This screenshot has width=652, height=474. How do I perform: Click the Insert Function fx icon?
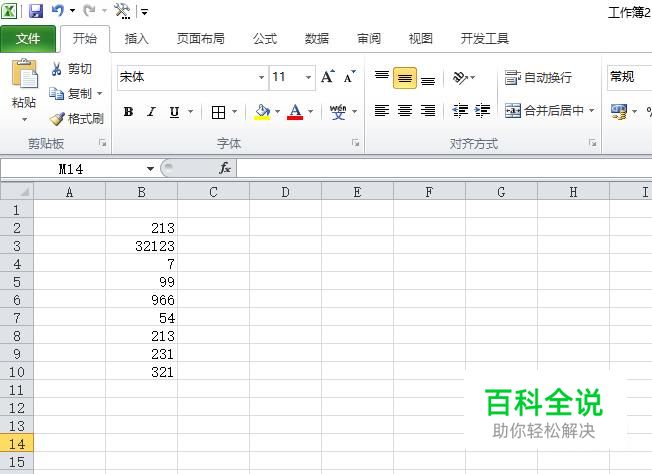click(225, 168)
